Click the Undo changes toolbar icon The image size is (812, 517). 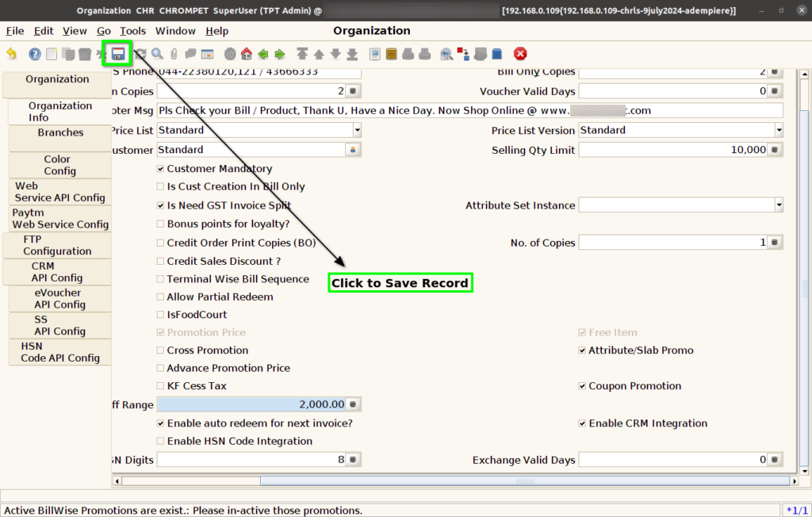tap(11, 54)
